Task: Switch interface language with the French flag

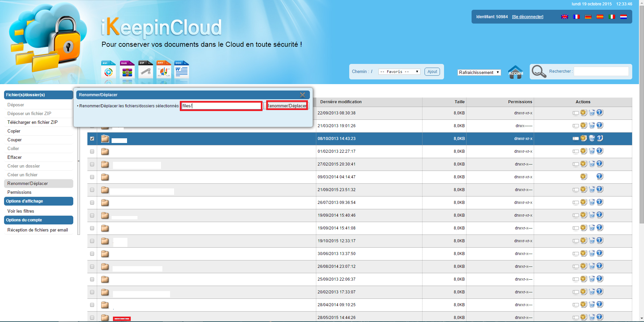Action: [576, 16]
